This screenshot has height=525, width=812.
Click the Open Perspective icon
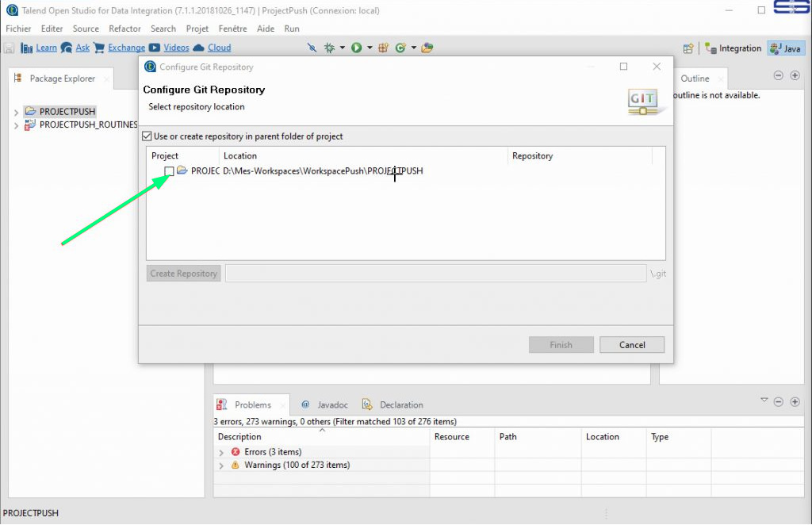[688, 48]
